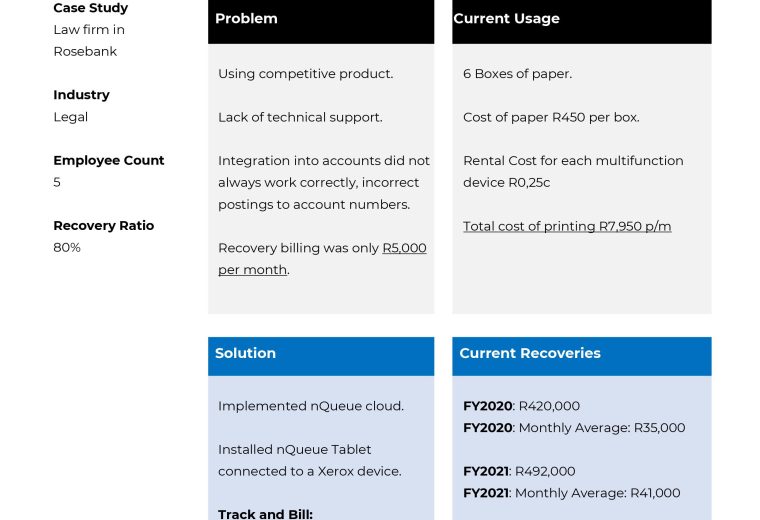The height and width of the screenshot is (520, 760).
Task: Click the Solution section header
Action: point(245,353)
